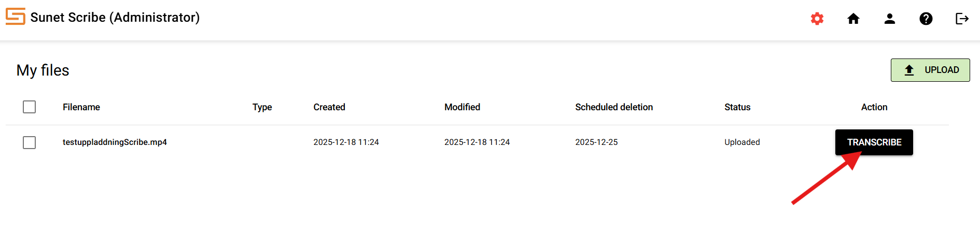The image size is (980, 250).
Task: Sort by the Filename column header
Action: (x=81, y=107)
